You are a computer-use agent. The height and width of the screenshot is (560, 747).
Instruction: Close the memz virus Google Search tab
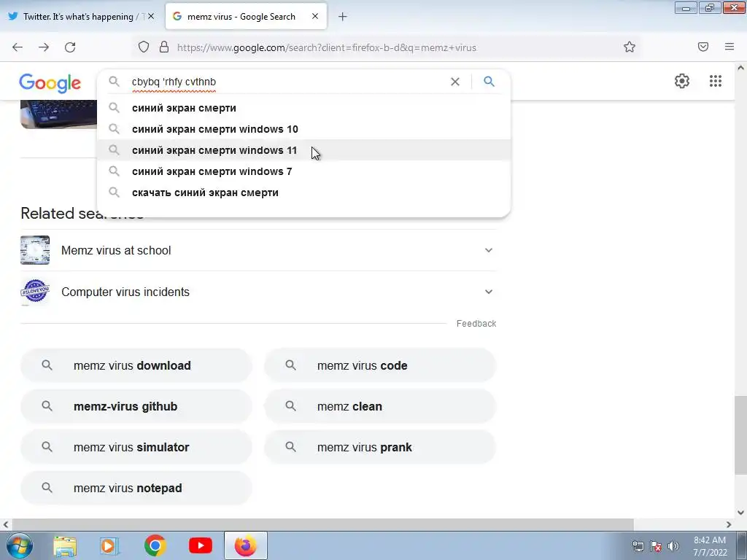(315, 16)
